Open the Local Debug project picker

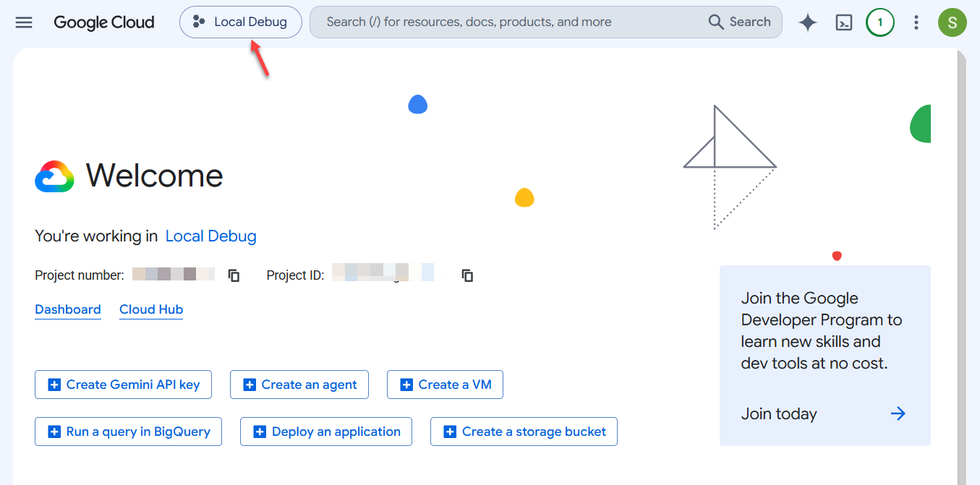click(241, 22)
